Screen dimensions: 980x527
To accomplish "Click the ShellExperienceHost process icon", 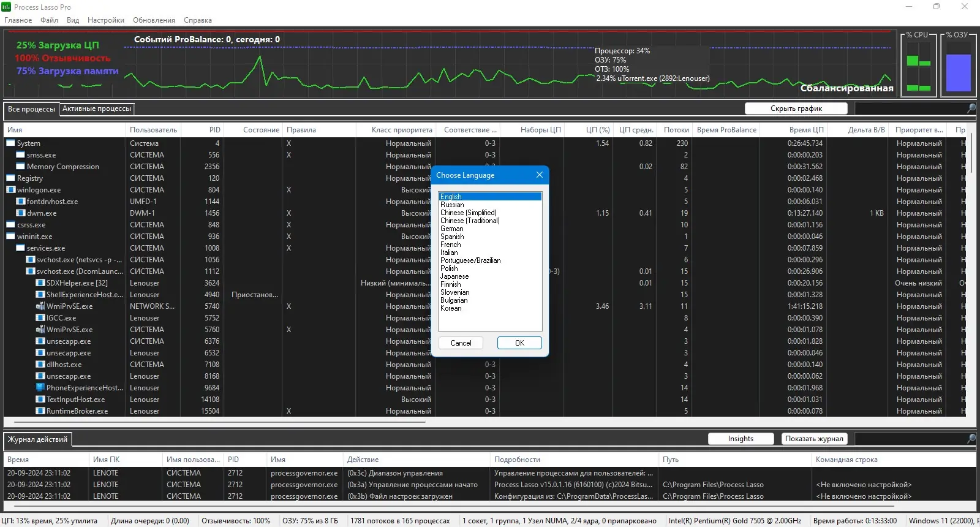I will pos(40,295).
